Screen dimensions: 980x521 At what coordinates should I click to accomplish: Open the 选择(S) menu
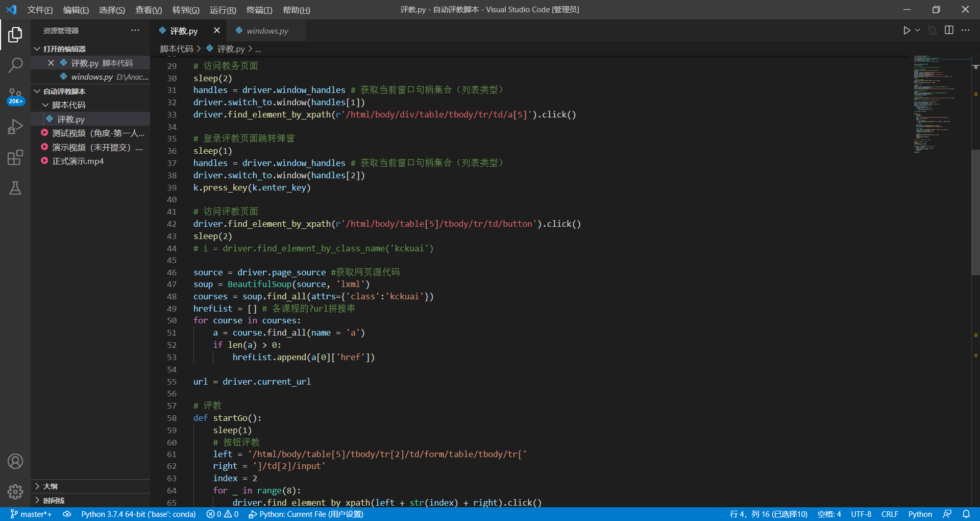tap(112, 10)
